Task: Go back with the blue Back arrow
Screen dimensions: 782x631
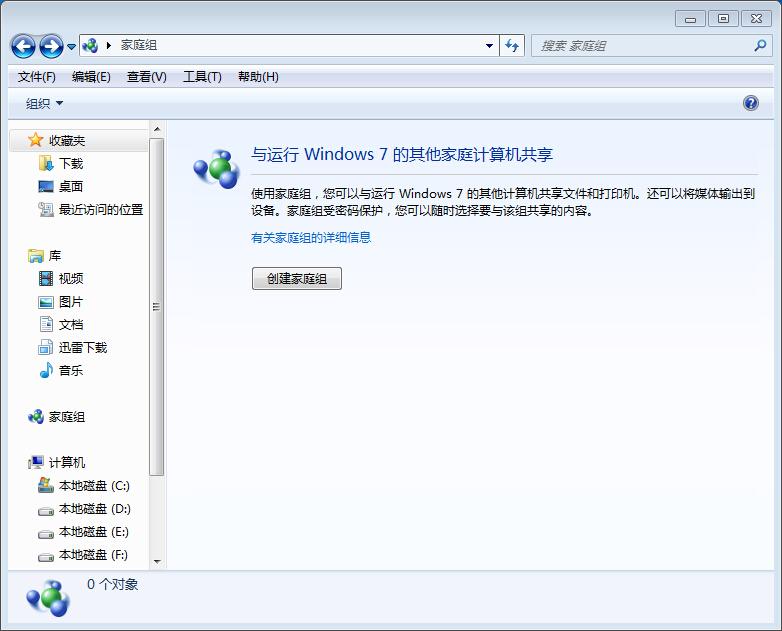Action: click(x=23, y=46)
